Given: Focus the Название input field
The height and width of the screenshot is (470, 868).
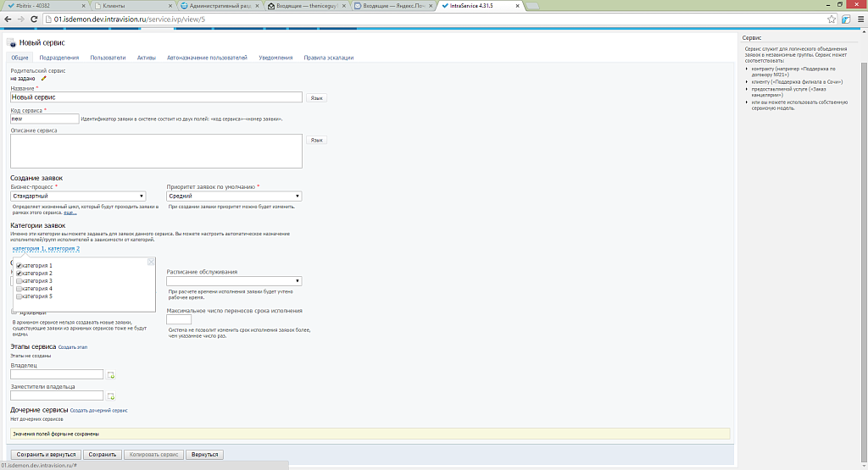Looking at the screenshot, I should click(156, 97).
